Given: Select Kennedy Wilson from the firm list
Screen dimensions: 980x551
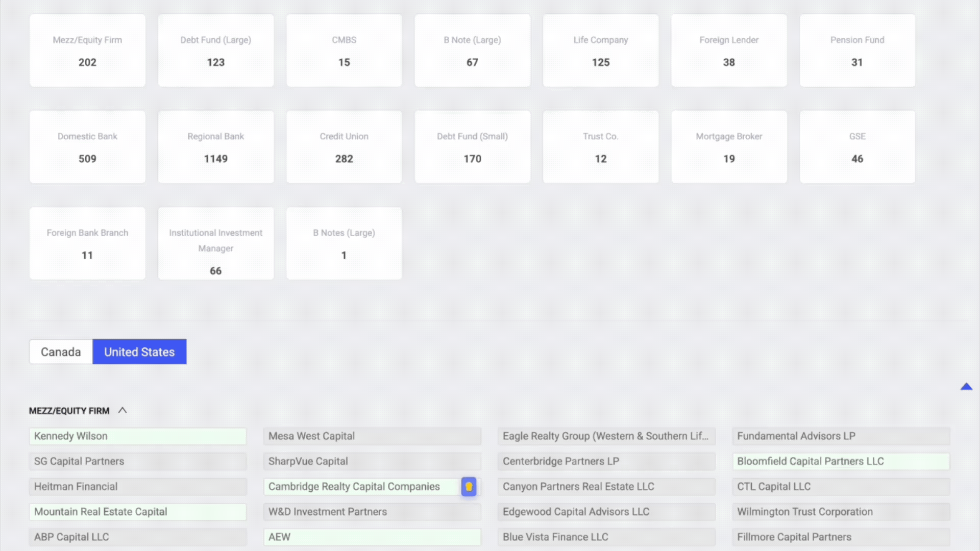Looking at the screenshot, I should tap(137, 436).
